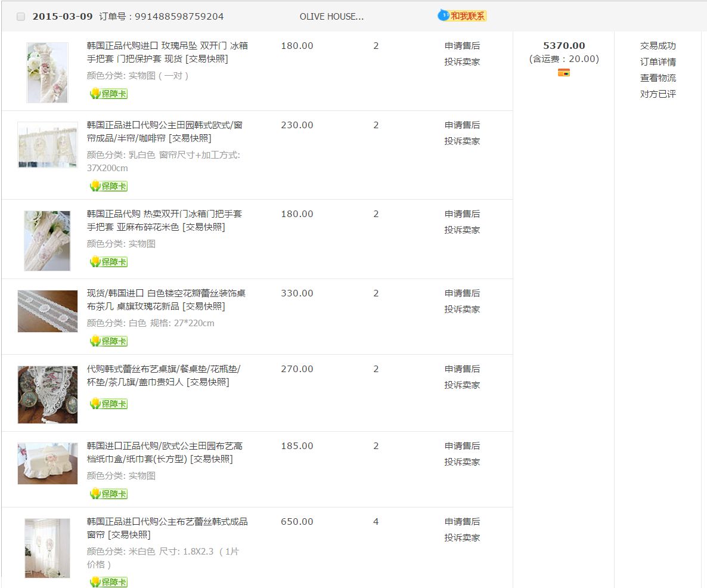Open the lace curtain 650.00 product thumbnail
Viewport: 707px width, 588px height.
[47, 547]
